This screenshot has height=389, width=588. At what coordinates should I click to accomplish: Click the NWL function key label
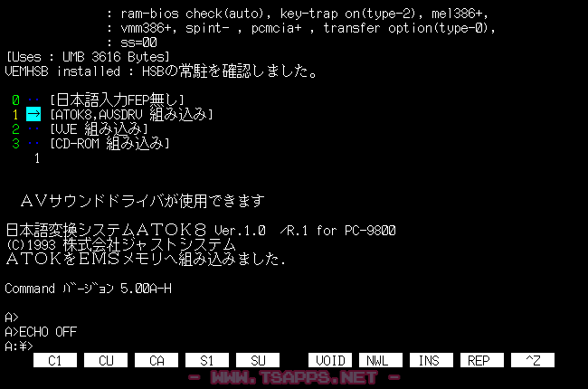381,360
